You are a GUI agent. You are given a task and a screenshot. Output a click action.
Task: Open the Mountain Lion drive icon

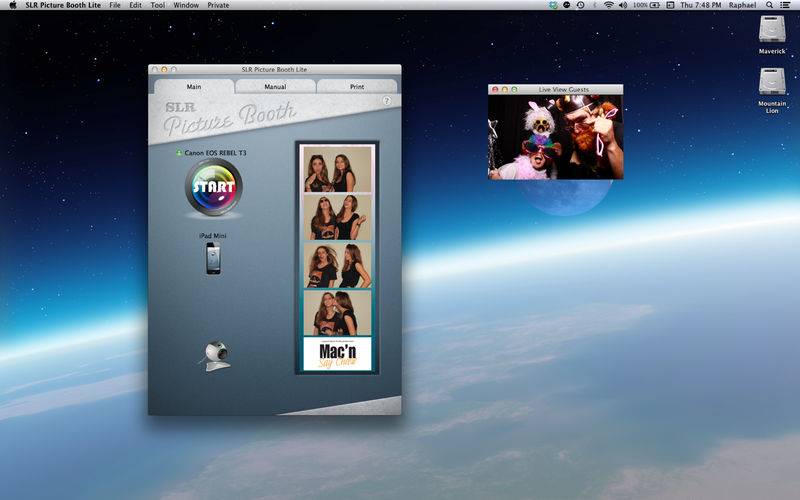pos(772,83)
